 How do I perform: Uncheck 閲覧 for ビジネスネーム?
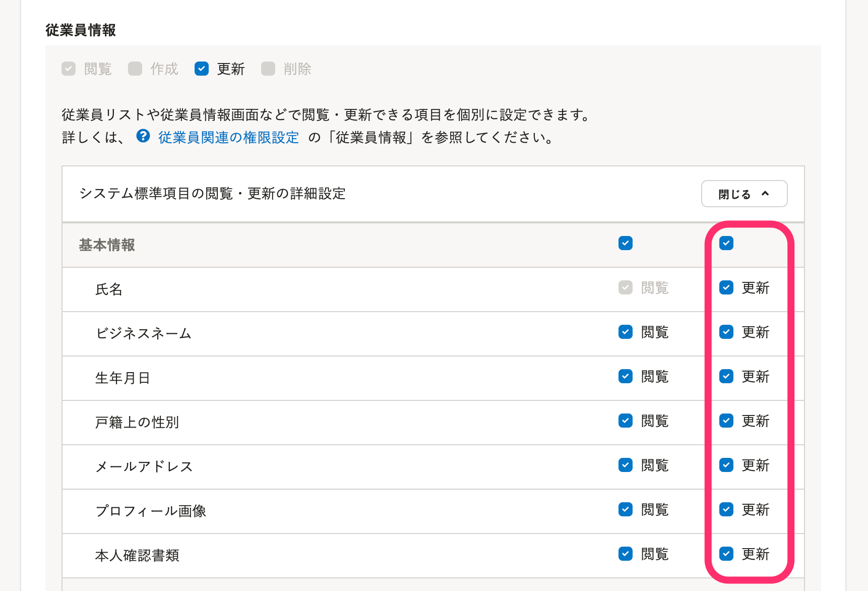pyautogui.click(x=626, y=332)
